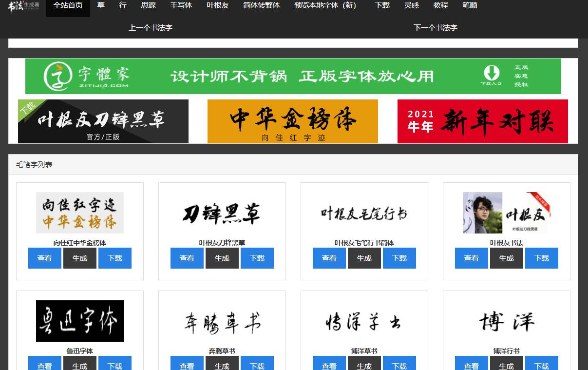This screenshot has width=588, height=370.
Task: Open the 笔顺 navigation item
Action: tap(470, 6)
